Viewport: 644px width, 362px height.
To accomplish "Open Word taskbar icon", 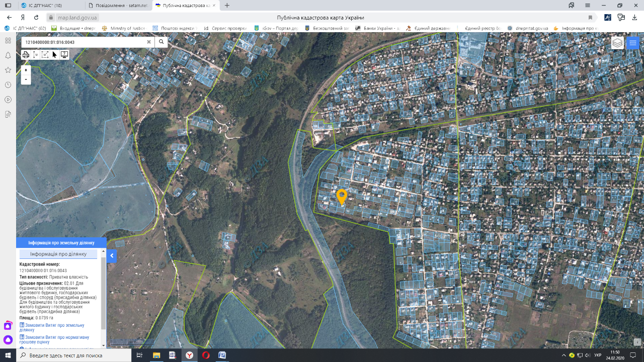I will click(x=222, y=355).
